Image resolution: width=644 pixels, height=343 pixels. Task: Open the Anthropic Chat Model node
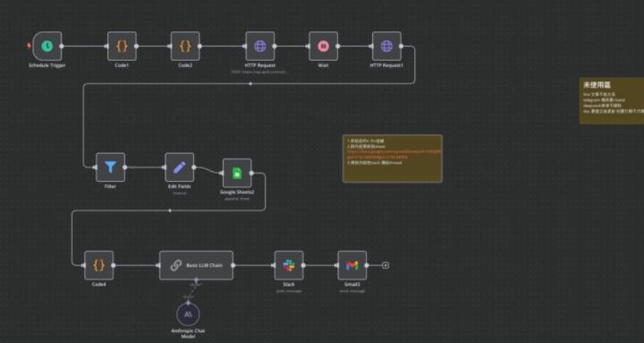pos(188,314)
